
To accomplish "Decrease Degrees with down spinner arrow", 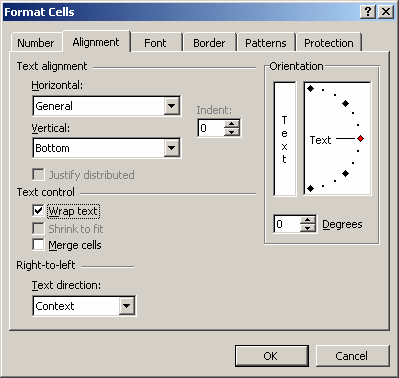I will pos(307,228).
